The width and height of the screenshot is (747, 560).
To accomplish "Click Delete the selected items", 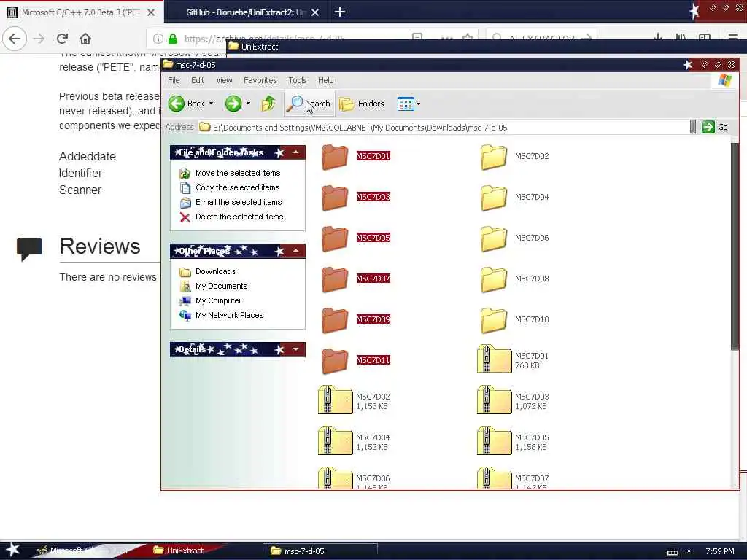I will (x=239, y=217).
